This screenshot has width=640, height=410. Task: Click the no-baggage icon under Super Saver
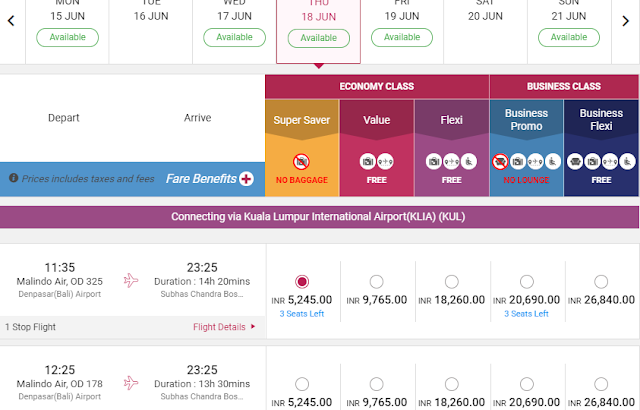point(301,162)
